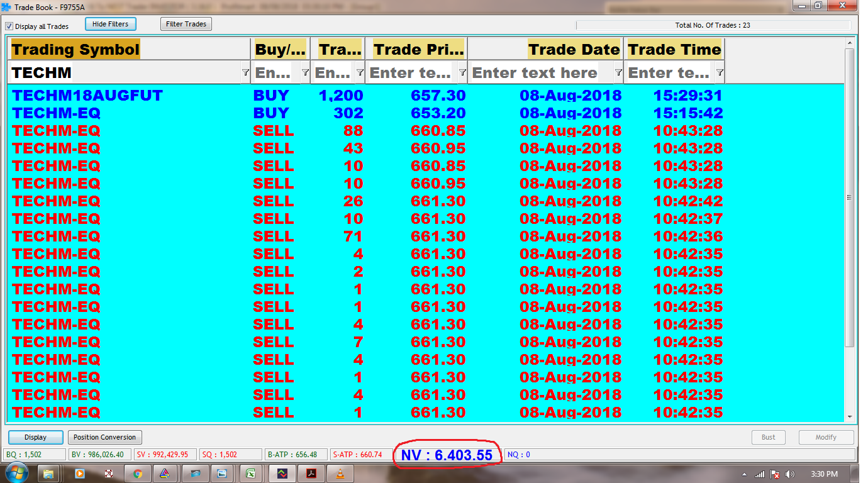Click the Total No. Of Trades field
Screen dimensions: 868x483
pyautogui.click(x=714, y=26)
